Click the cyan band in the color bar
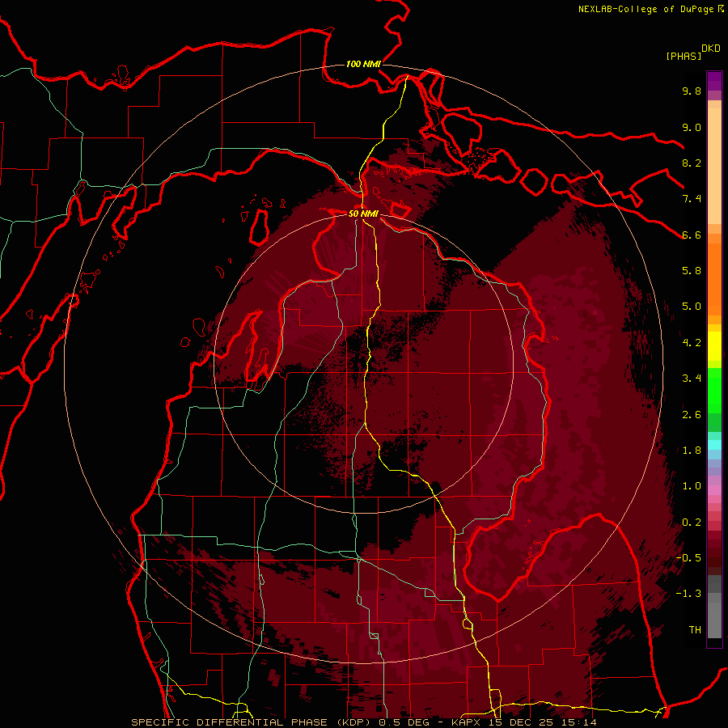The width and height of the screenshot is (728, 728). 714,445
